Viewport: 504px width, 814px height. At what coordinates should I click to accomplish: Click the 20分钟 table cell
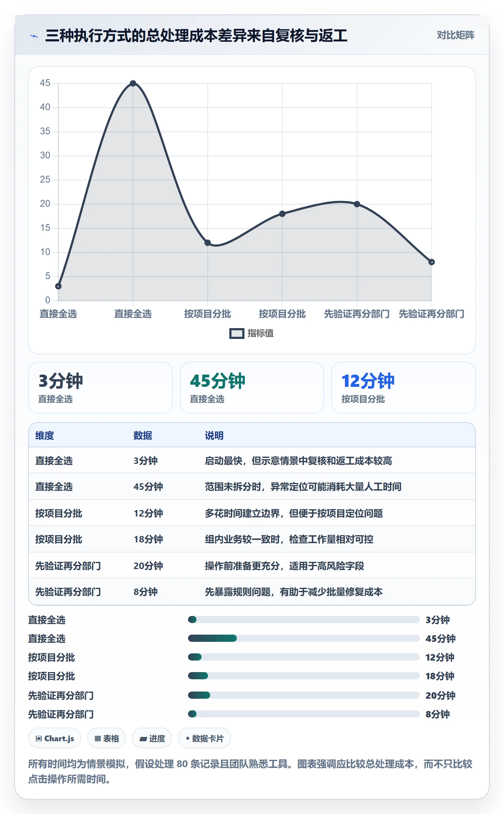pos(148,566)
